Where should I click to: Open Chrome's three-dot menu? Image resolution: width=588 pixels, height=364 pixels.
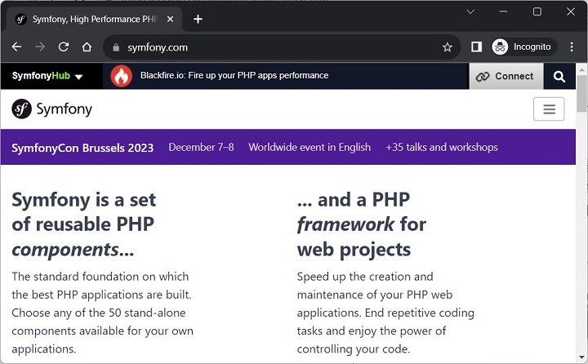(x=572, y=47)
